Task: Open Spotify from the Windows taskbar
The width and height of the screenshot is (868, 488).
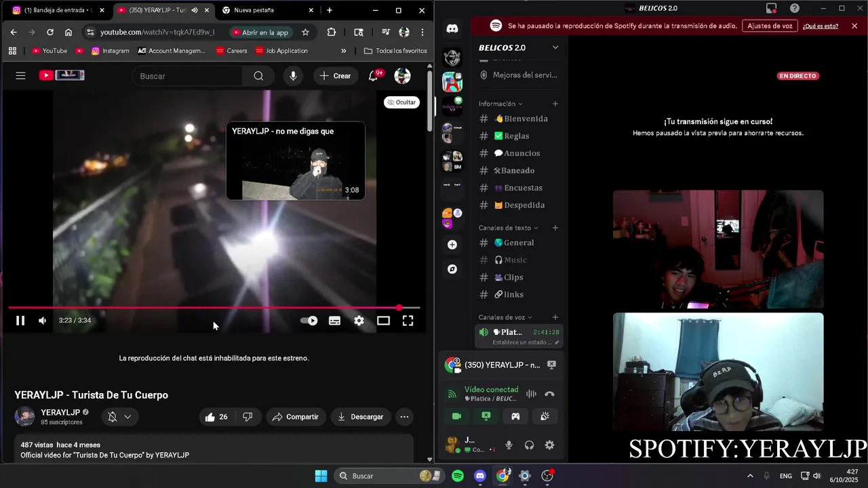Action: click(458, 476)
